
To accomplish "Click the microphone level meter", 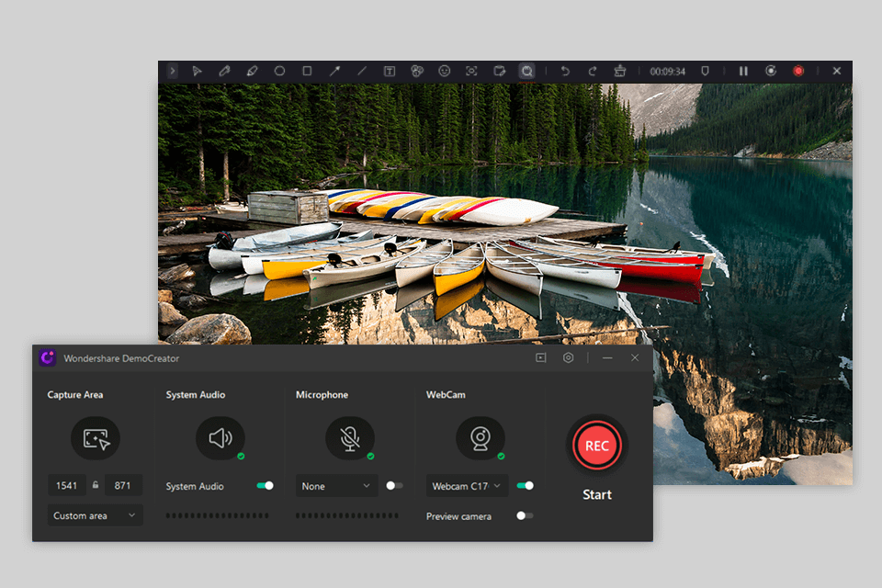I will click(347, 515).
